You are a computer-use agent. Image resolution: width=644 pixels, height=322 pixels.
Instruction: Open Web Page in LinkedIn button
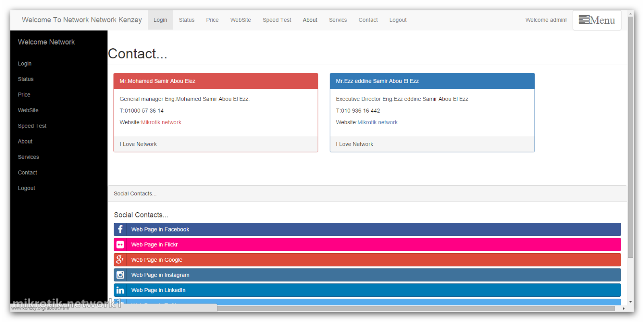point(367,290)
